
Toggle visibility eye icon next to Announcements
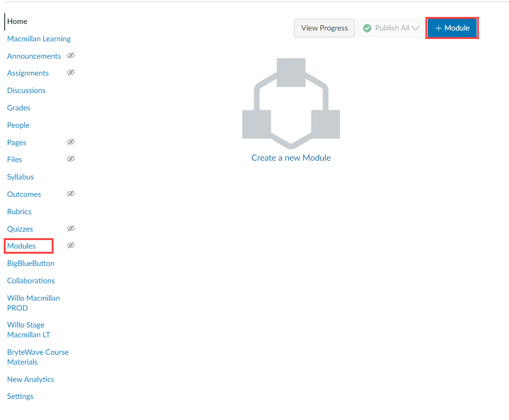(x=71, y=55)
